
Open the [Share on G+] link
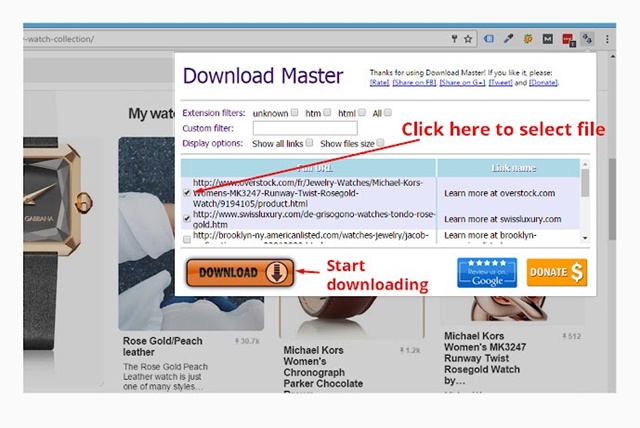(x=462, y=83)
